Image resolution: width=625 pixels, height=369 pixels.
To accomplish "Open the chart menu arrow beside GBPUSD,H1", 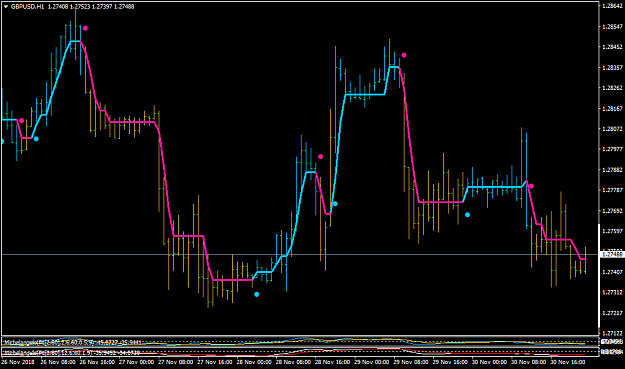I will point(6,6).
